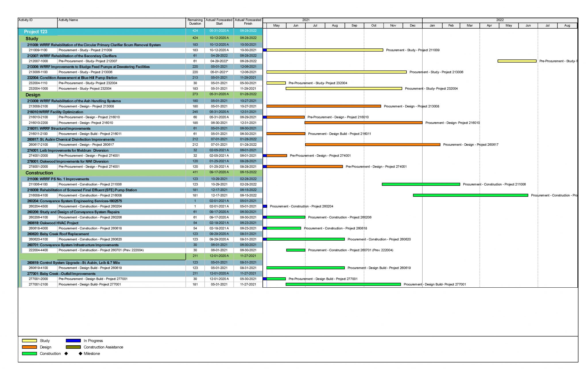Viewport: 588px width, 380px height.
Task: Select the 216011 WRRF Structural Improvements row
Action: (x=142, y=128)
